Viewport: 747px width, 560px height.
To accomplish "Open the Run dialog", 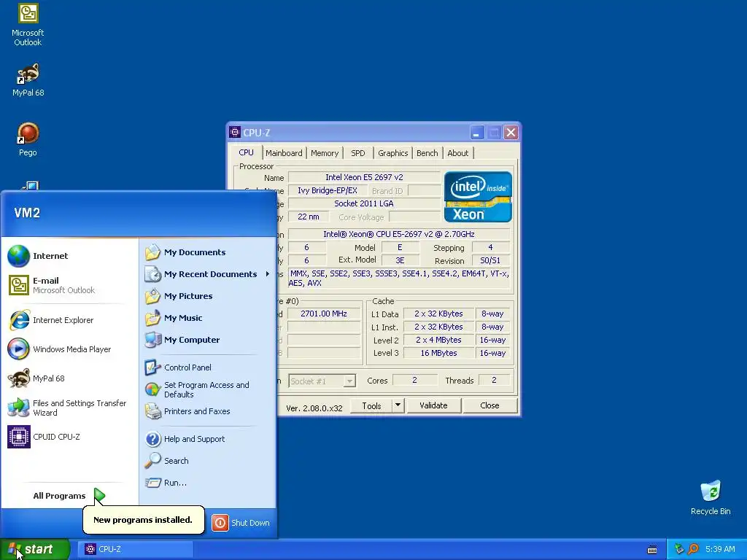I will tap(208, 483).
